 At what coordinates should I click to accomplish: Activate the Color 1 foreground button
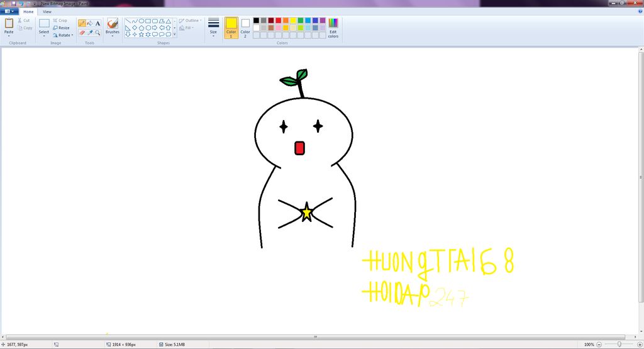pyautogui.click(x=231, y=28)
